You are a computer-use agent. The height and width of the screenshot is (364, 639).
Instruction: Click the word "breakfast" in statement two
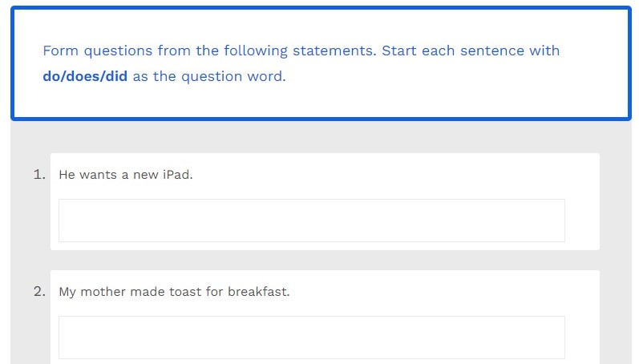point(258,292)
